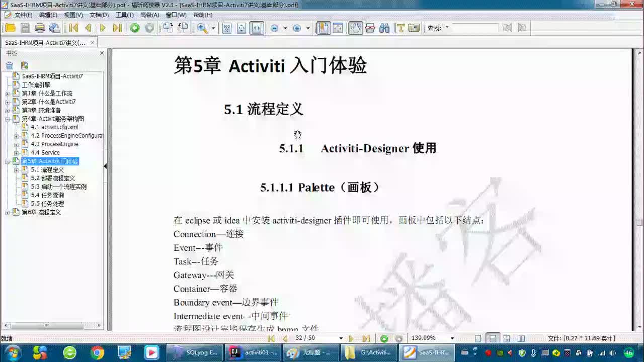Click the zoom in plus icon

[297, 28]
